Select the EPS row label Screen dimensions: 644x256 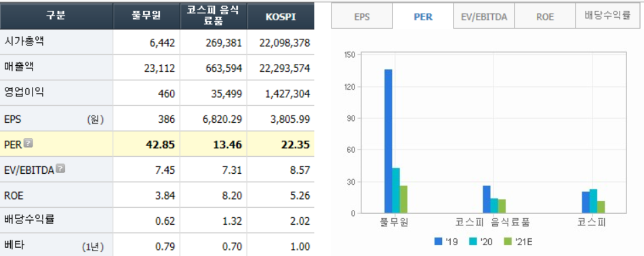(13, 120)
